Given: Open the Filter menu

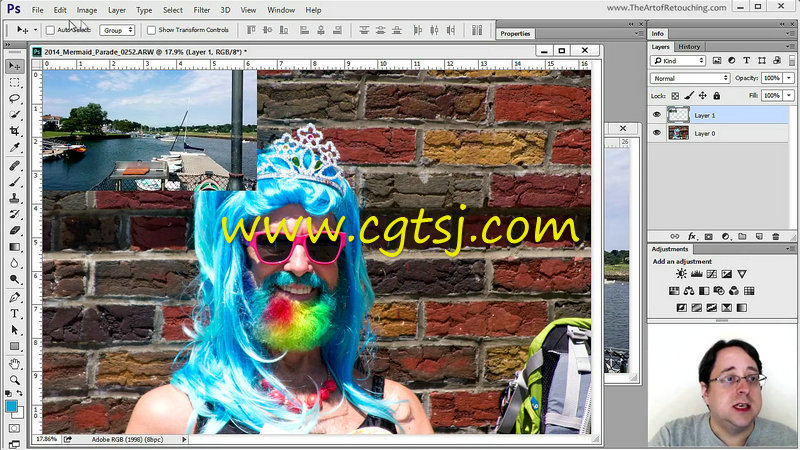Looking at the screenshot, I should tap(202, 10).
